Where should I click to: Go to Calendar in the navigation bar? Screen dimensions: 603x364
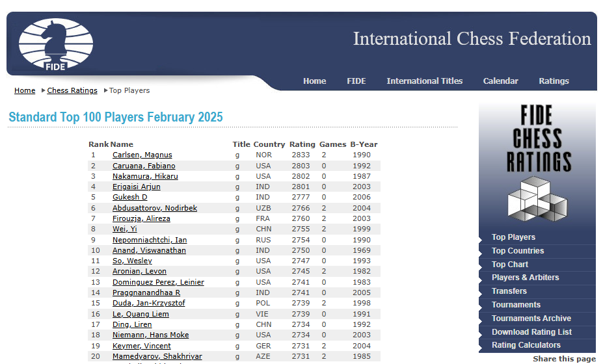coord(500,81)
